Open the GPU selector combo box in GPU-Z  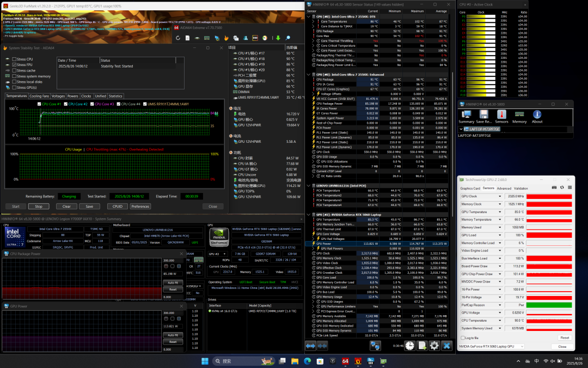492,347
